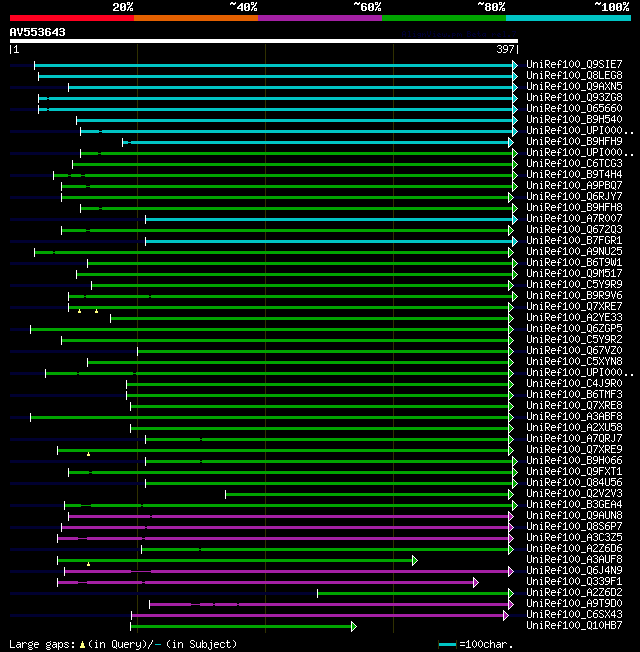Select the UniRef100_Q9AUN8 label
Image resolution: width=640 pixels, height=652 pixels.
[x=574, y=516]
